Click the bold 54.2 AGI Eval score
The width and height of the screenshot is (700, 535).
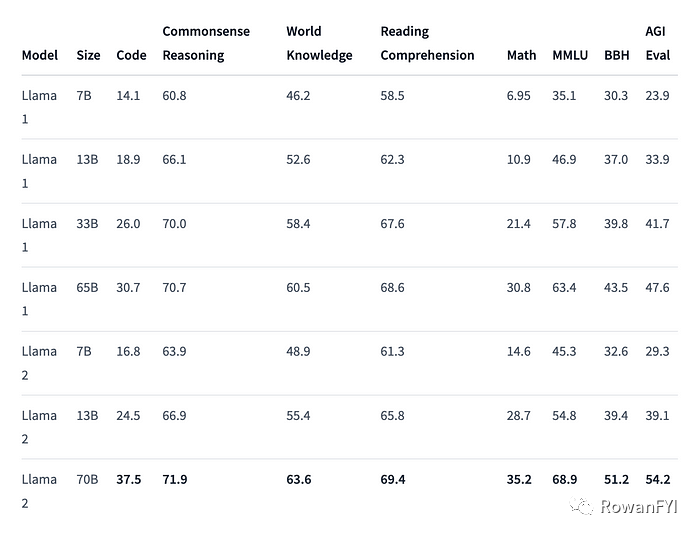tap(658, 479)
